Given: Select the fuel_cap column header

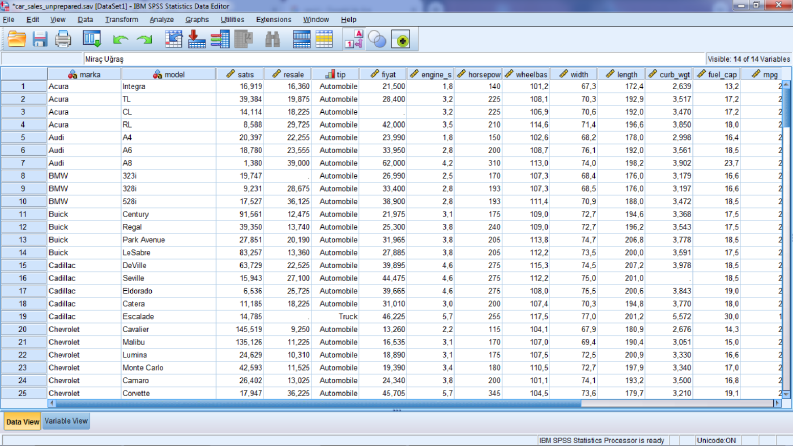Looking at the screenshot, I should [x=717, y=74].
